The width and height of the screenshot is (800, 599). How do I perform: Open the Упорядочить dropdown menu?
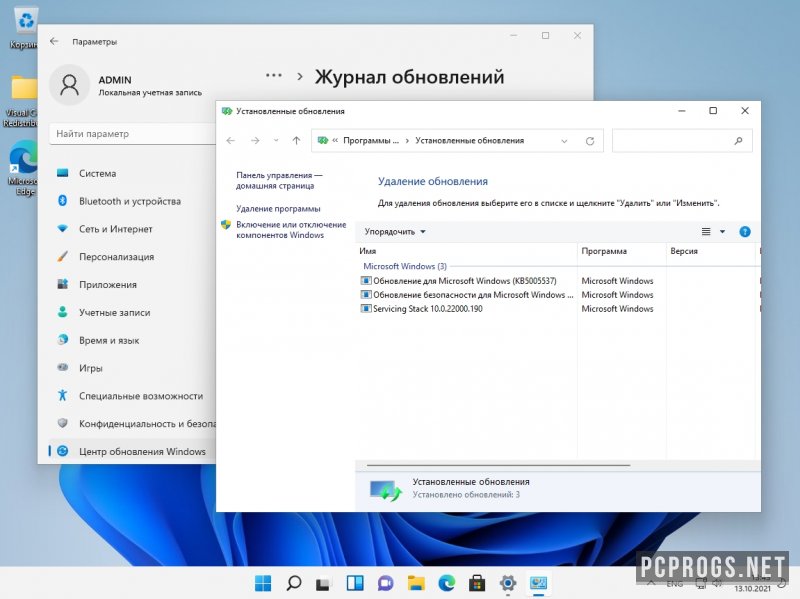pyautogui.click(x=394, y=232)
